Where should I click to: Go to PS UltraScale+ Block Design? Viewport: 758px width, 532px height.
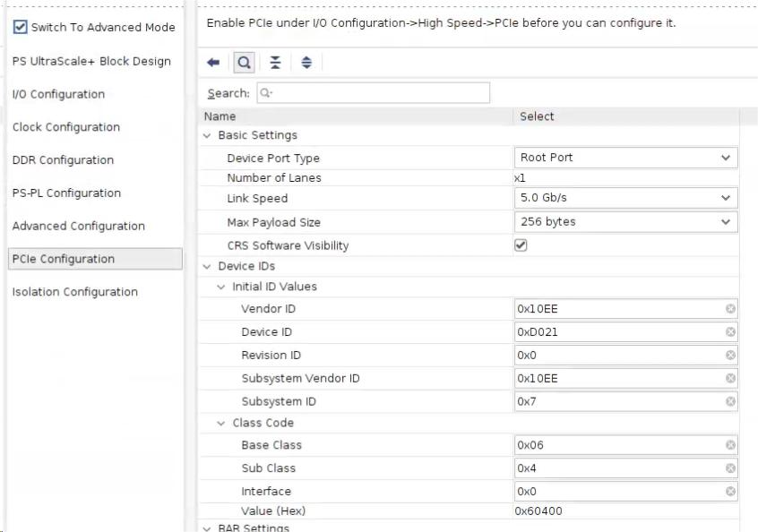click(x=91, y=62)
